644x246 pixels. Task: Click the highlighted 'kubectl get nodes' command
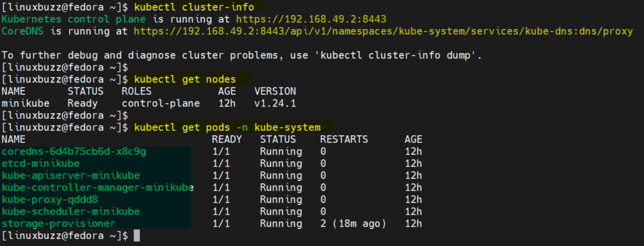tap(185, 79)
